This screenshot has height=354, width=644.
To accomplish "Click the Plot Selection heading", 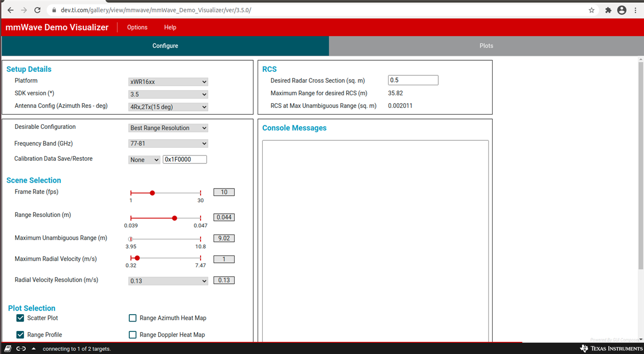I will tap(31, 308).
